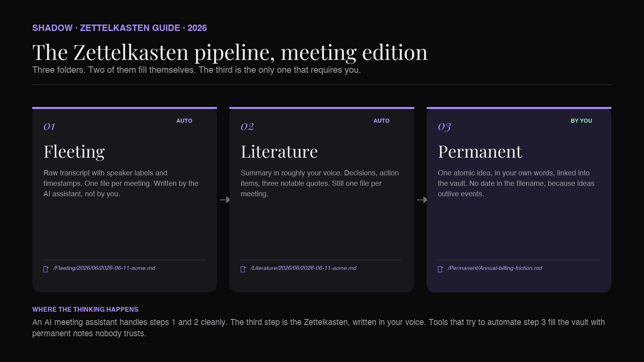Click the BY YOU badge on Permanent card
The width and height of the screenshot is (644, 362).
(581, 121)
